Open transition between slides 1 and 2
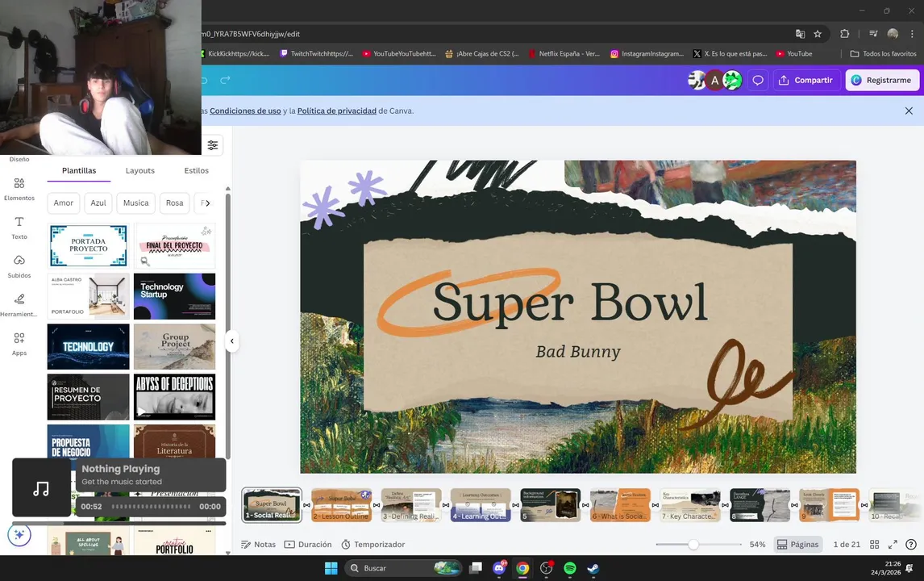The width and height of the screenshot is (924, 581). [x=306, y=505]
